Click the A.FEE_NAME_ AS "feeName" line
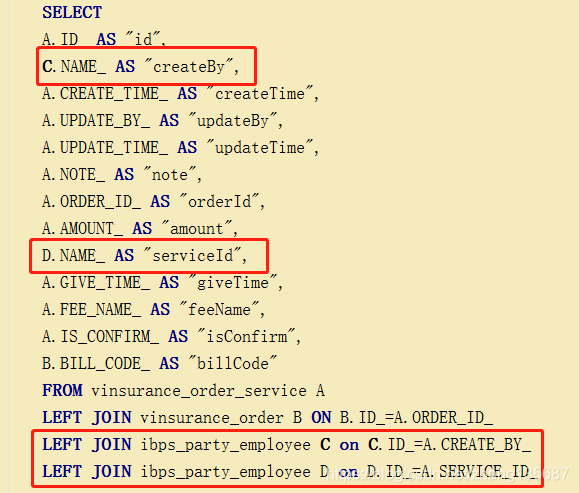This screenshot has height=493, width=579. coord(154,309)
